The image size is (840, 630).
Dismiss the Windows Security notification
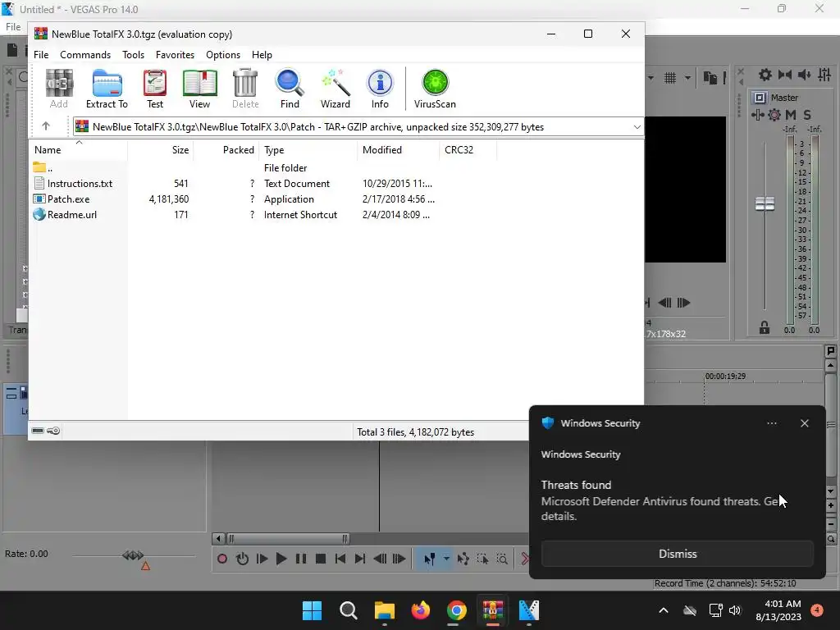click(677, 554)
